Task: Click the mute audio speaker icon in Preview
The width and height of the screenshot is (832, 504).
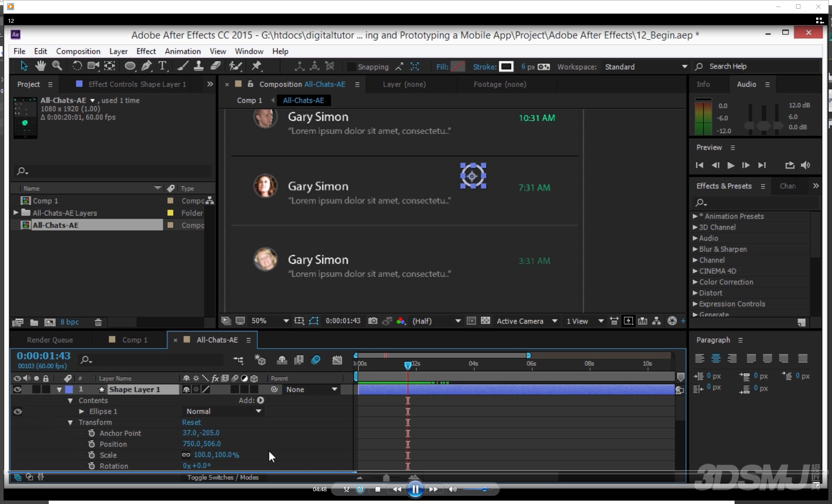Action: 806,165
